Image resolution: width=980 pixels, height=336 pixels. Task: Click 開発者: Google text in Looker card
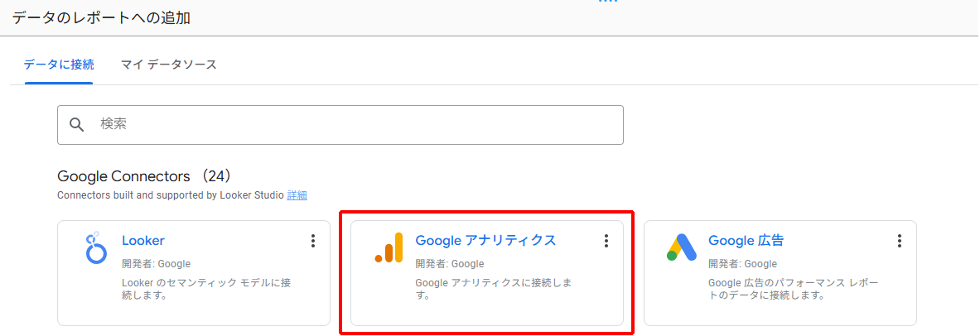[x=157, y=263]
